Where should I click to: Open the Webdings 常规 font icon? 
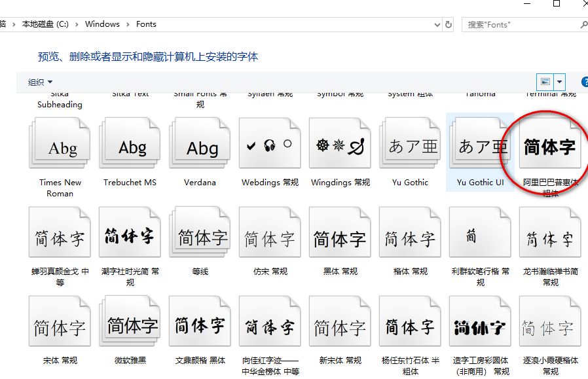point(270,147)
